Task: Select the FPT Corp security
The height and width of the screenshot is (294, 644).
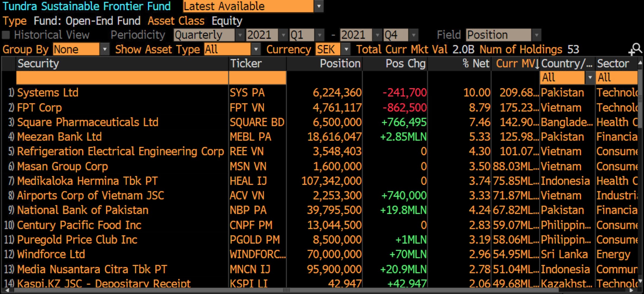Action: 39,108
